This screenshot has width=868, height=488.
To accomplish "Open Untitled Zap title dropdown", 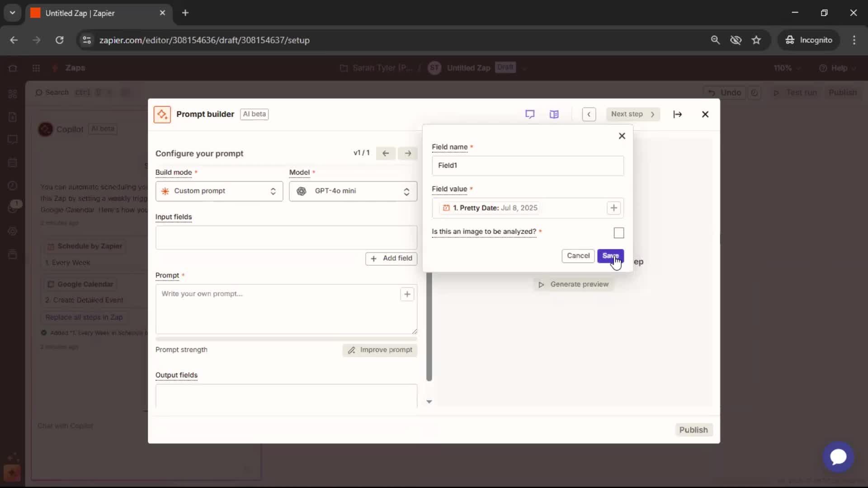I will click(524, 68).
